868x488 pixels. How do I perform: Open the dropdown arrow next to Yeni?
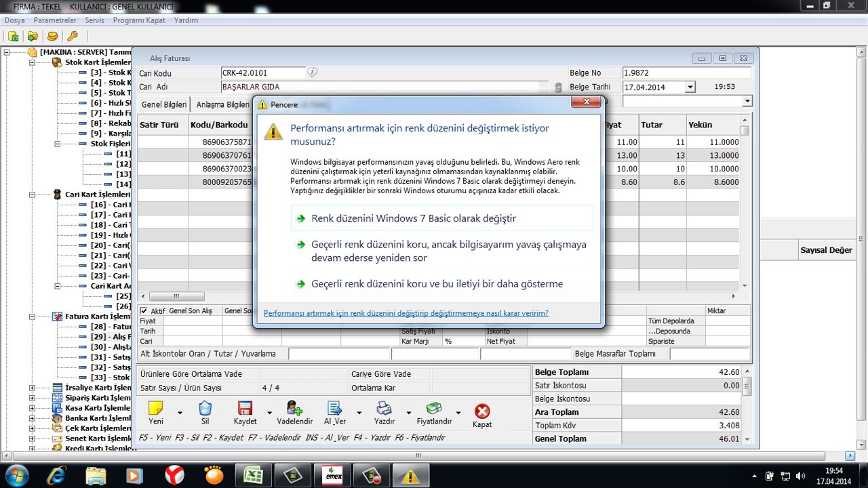click(180, 412)
